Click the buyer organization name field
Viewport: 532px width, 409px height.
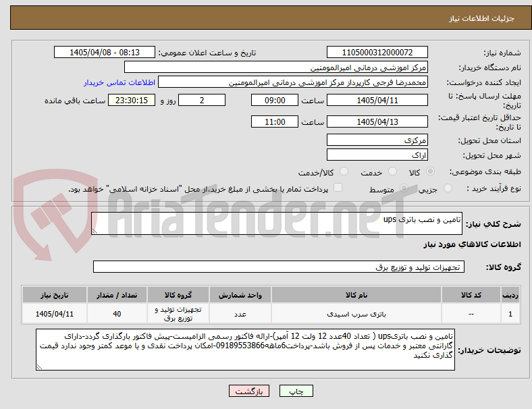pos(276,67)
